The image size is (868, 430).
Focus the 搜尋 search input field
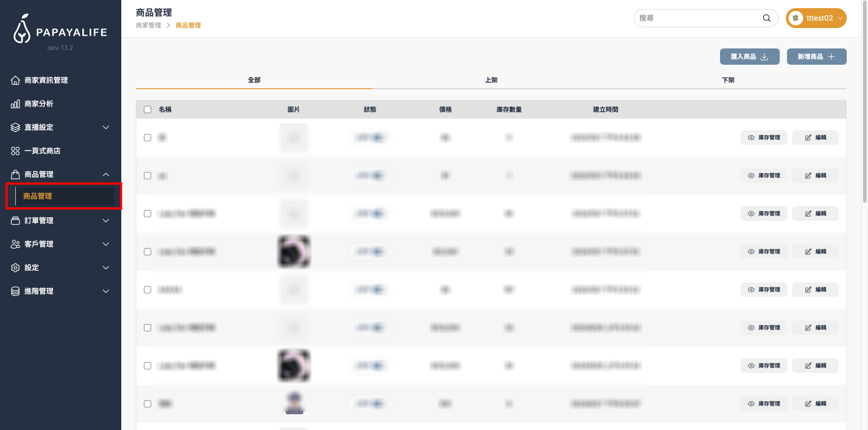697,18
